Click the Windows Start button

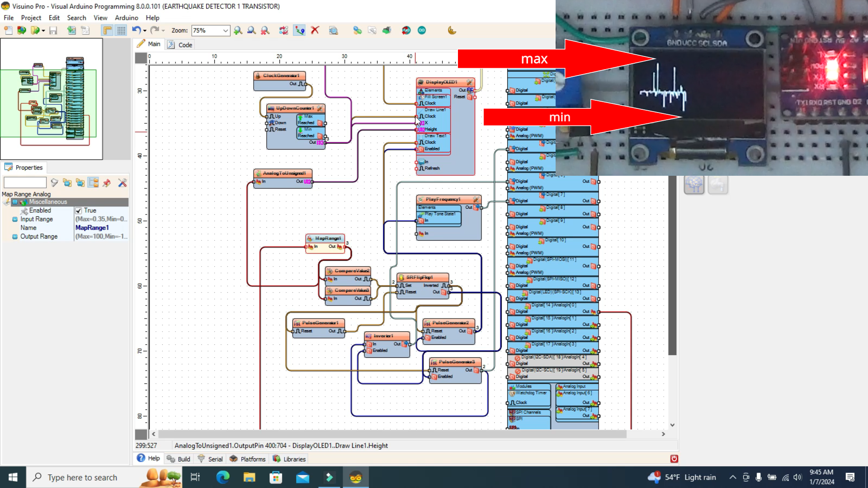(x=13, y=477)
